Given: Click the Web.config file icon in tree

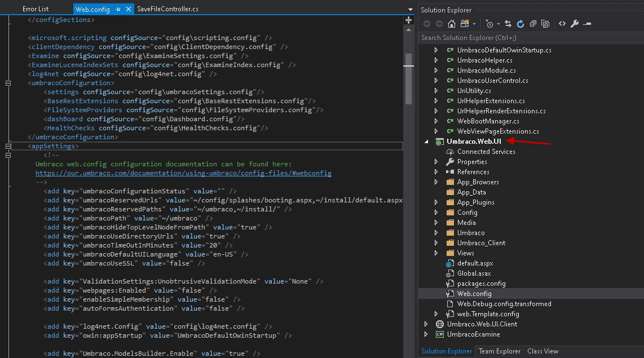Looking at the screenshot, I should pos(450,294).
